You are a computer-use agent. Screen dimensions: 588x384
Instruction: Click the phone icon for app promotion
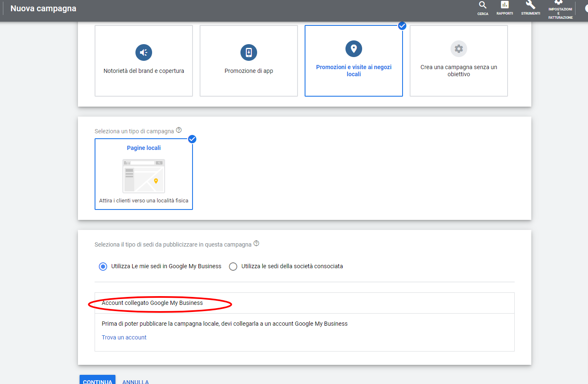[x=249, y=52]
